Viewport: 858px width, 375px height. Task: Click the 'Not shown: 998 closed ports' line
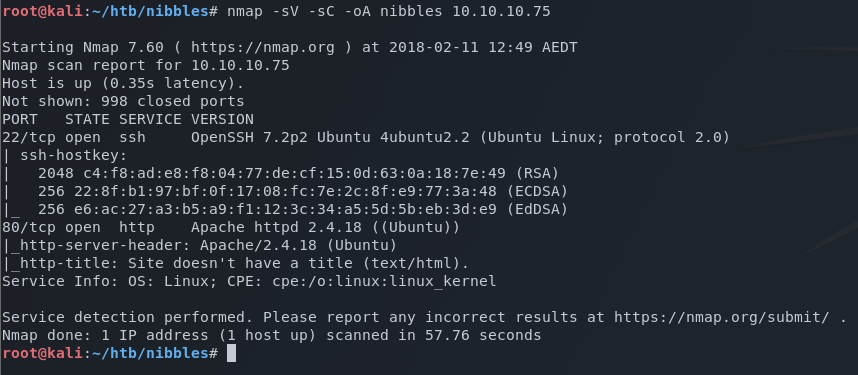coord(123,101)
